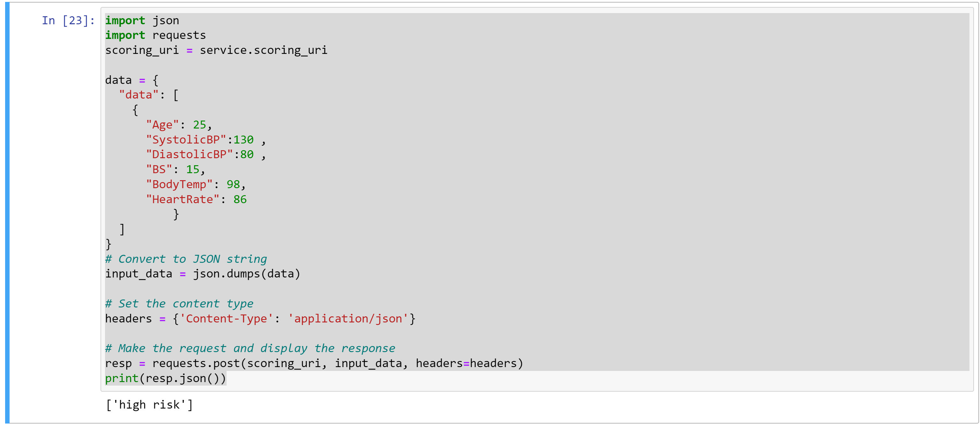Click the "import json" line
980x428 pixels.
142,20
